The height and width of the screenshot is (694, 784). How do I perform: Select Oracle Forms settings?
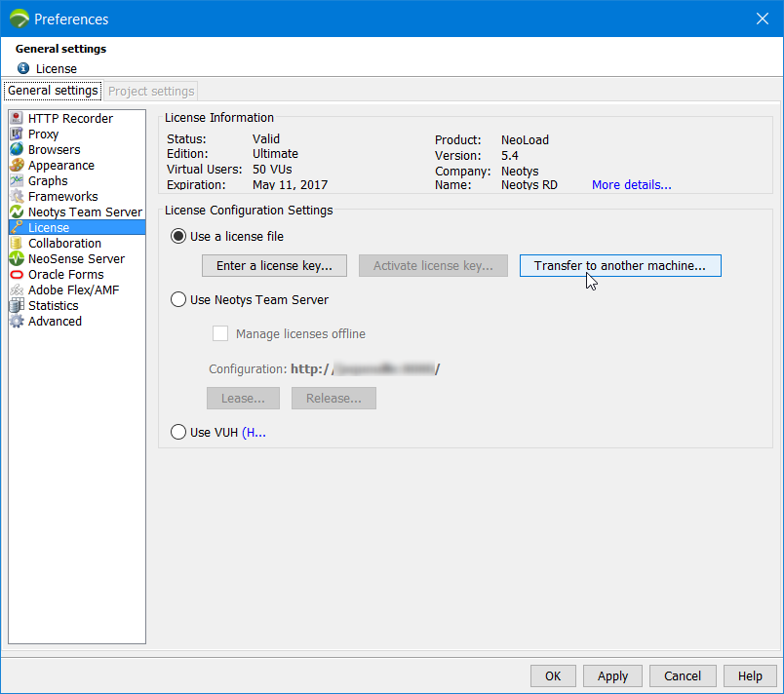click(x=64, y=274)
